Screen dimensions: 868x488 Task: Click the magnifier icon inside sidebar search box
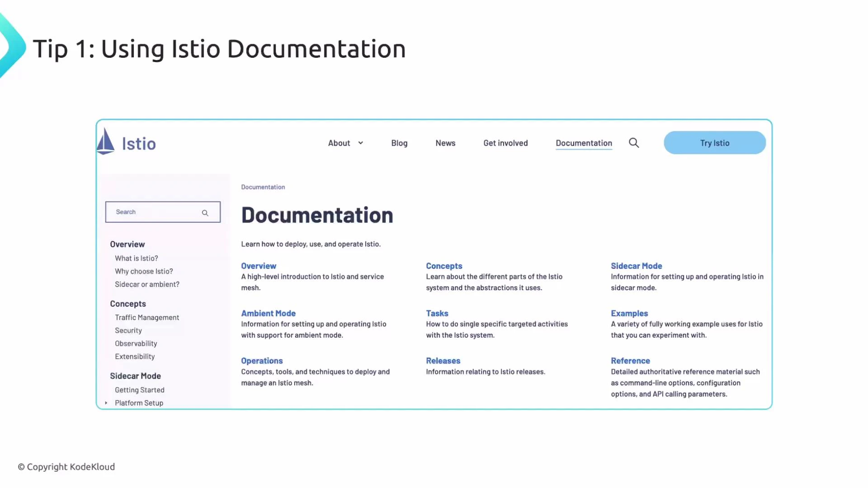[205, 213]
